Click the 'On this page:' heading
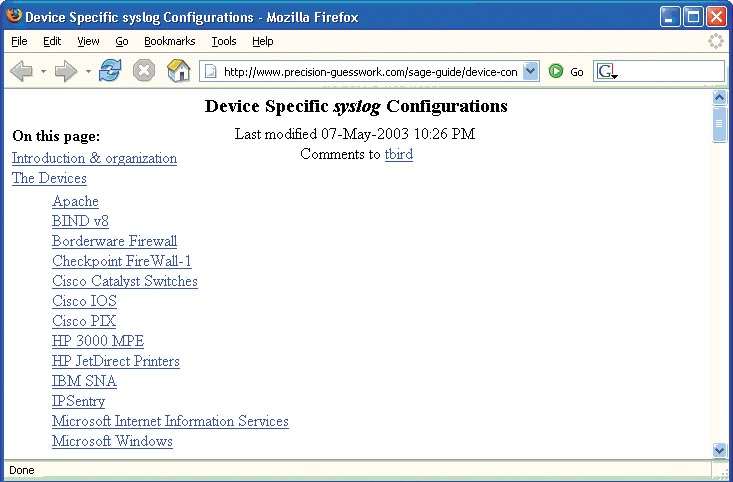Image resolution: width=733 pixels, height=482 pixels. pyautogui.click(x=56, y=136)
